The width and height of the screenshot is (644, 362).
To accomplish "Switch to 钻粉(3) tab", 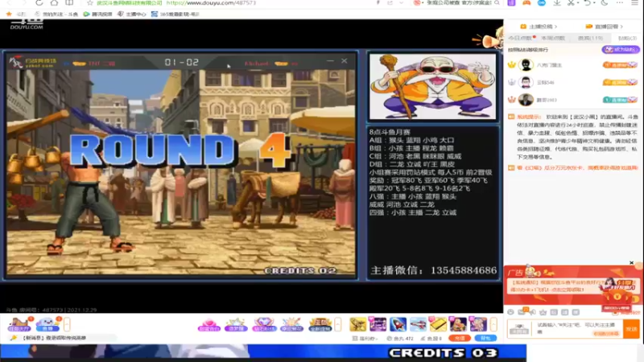I will [x=627, y=38].
